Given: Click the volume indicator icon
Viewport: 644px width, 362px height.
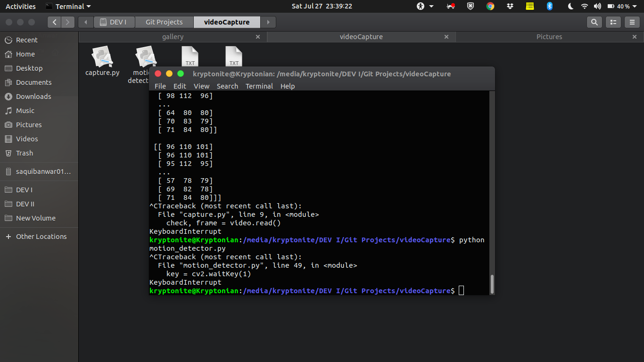Looking at the screenshot, I should (597, 6).
